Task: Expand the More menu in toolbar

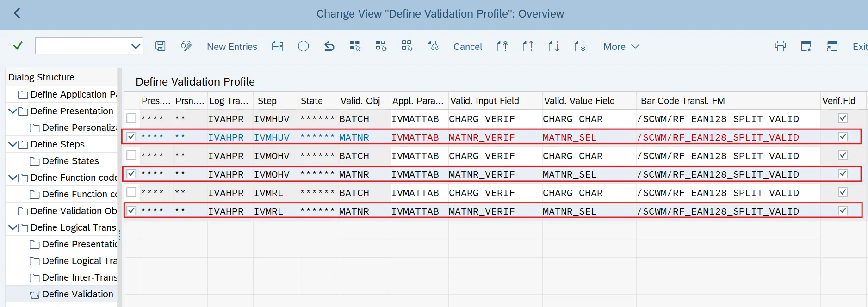Action: pyautogui.click(x=621, y=47)
